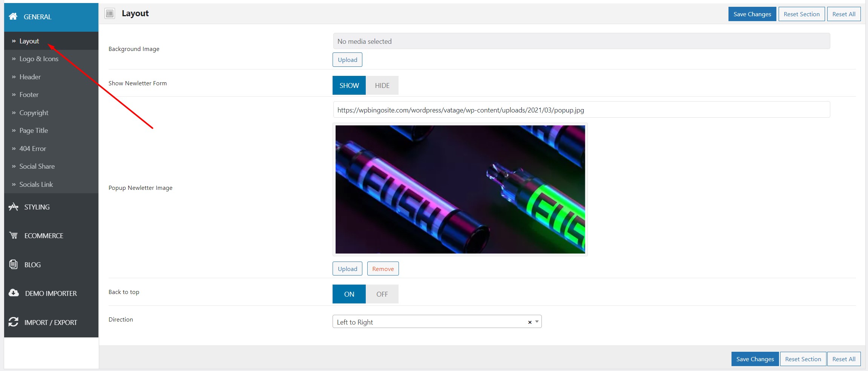Clear the Direction selection with the x
The image size is (868, 371).
coord(530,322)
